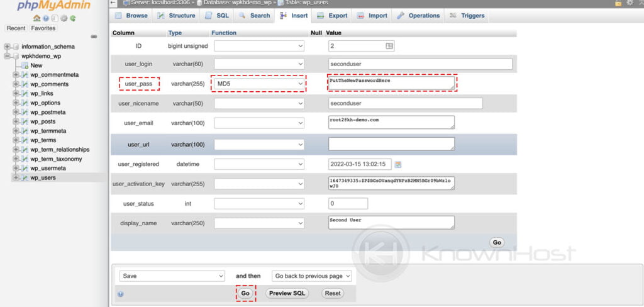Switch to the Structure tab
This screenshot has height=307, width=644.
[x=177, y=16]
